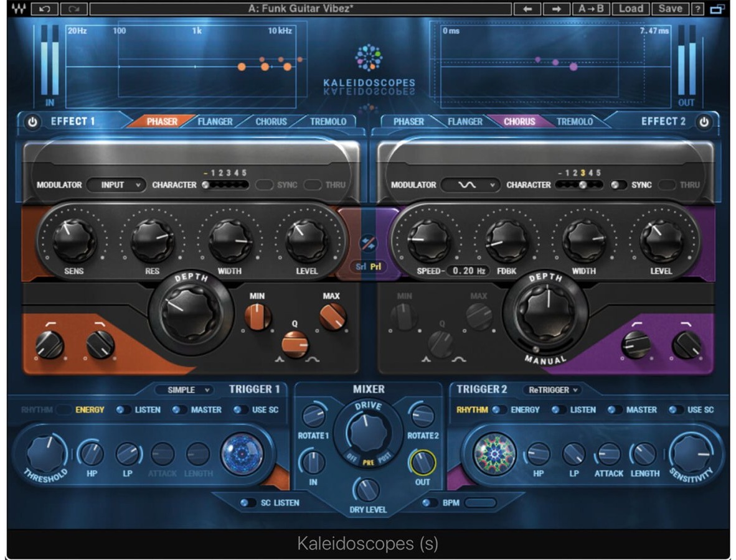Image resolution: width=736 pixels, height=560 pixels.
Task: Click the mixer OUT knob
Action: (422, 462)
